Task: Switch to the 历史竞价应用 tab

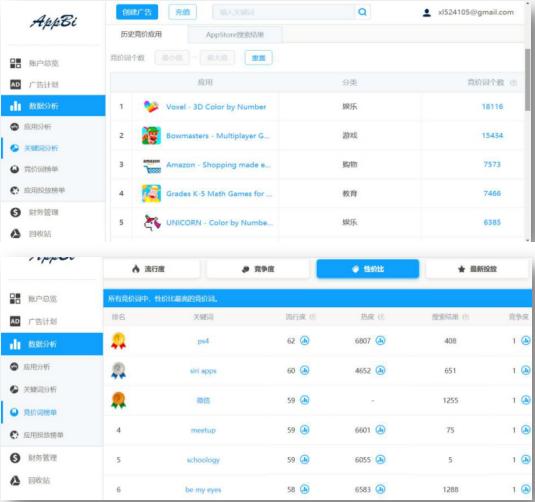Action: pyautogui.click(x=141, y=34)
